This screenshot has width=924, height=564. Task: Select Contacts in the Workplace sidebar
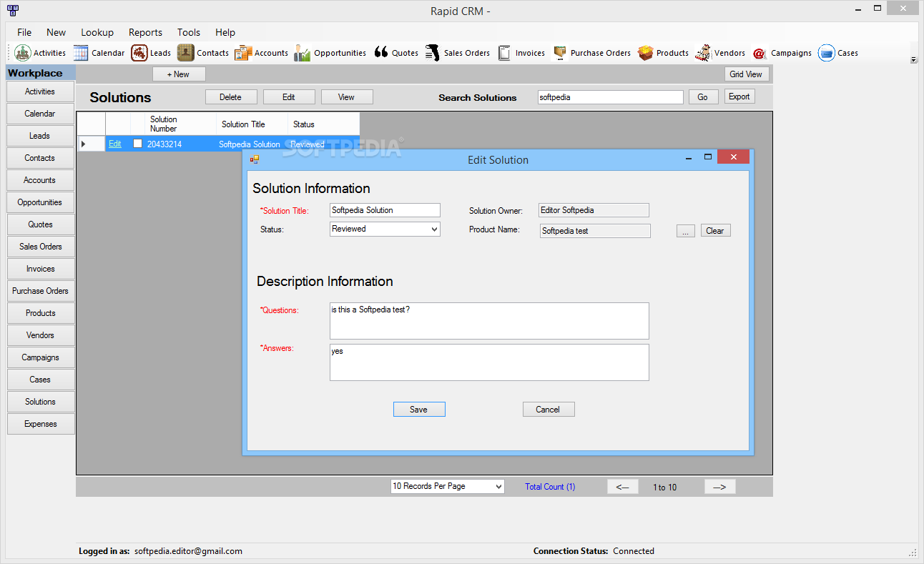pyautogui.click(x=40, y=158)
